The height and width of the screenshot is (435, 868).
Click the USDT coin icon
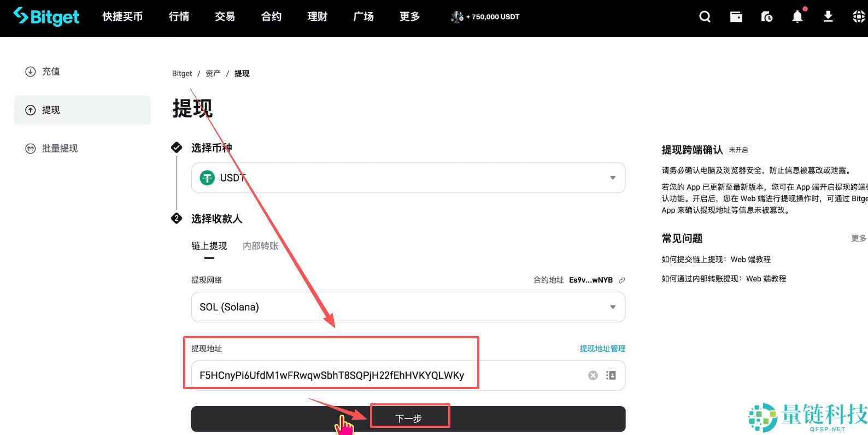pyautogui.click(x=207, y=178)
